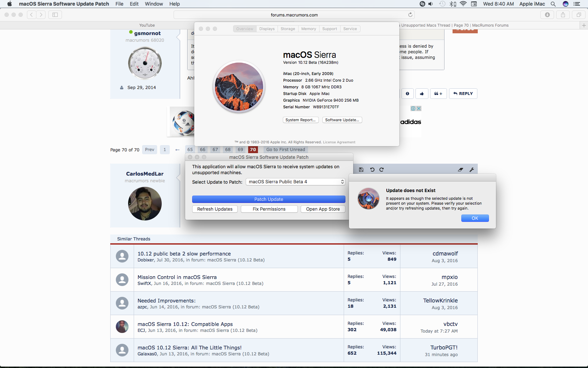
Task: Go forward in Safari browser window
Action: coord(41,15)
